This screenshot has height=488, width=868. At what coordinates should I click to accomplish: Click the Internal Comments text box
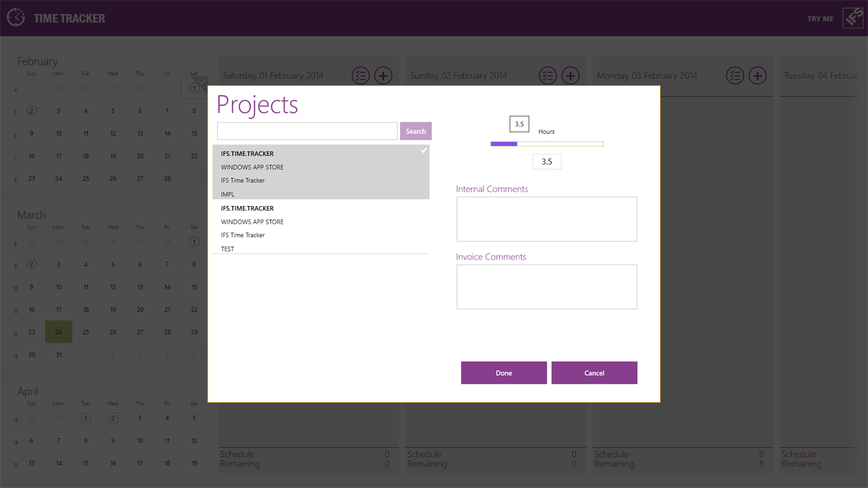click(547, 219)
